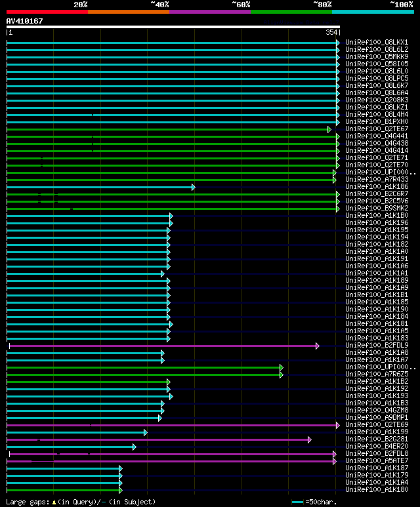This screenshot has width=420, height=507.
Task: Open hit UniRef100_Q8LKX1
Action: [377, 43]
